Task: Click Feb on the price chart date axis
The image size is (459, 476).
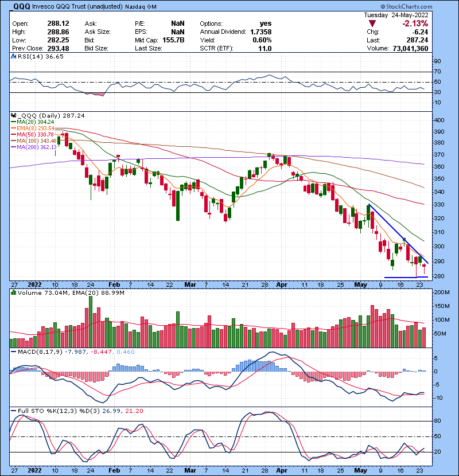Action: [114, 285]
